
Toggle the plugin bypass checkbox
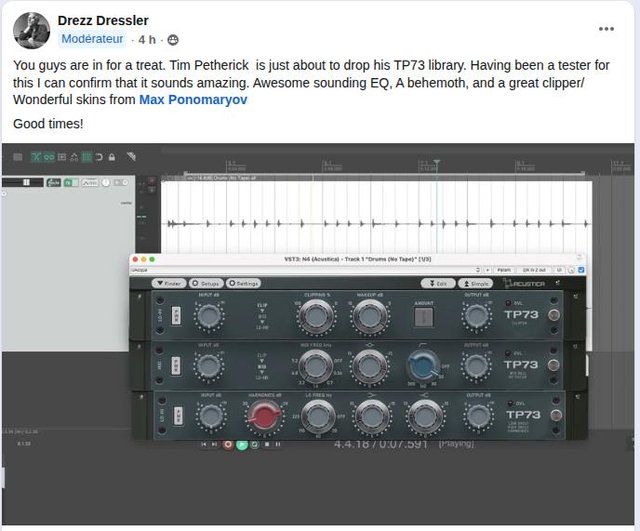coord(581,270)
